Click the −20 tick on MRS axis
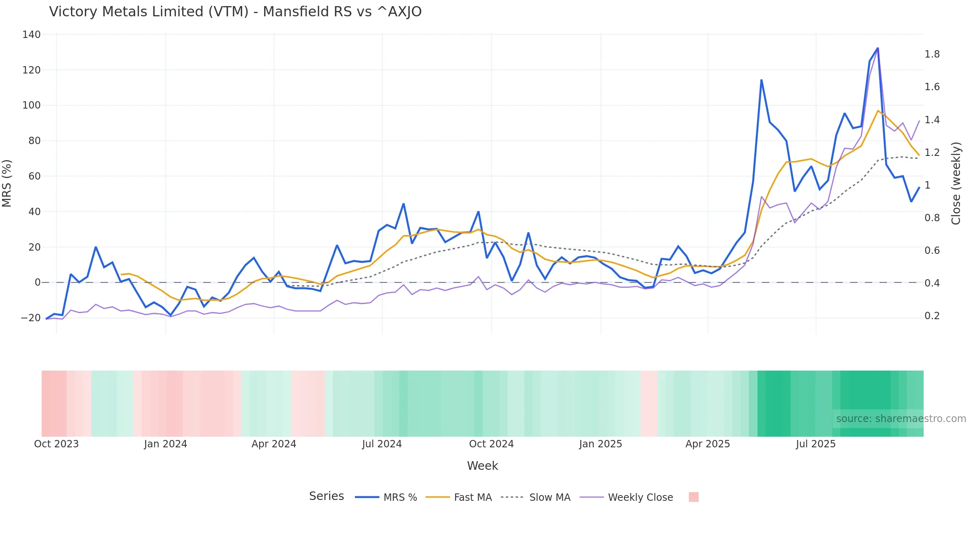Image resolution: width=980 pixels, height=551 pixels. 31,318
